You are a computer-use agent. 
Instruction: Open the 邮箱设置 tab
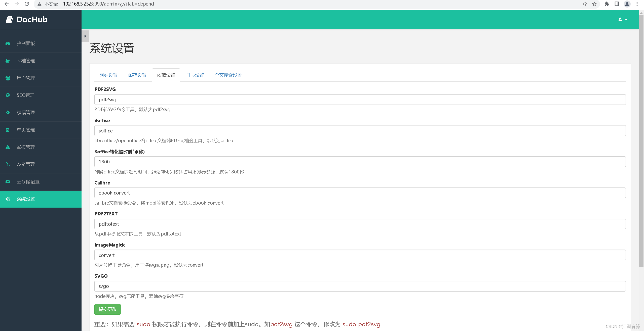pyautogui.click(x=137, y=75)
